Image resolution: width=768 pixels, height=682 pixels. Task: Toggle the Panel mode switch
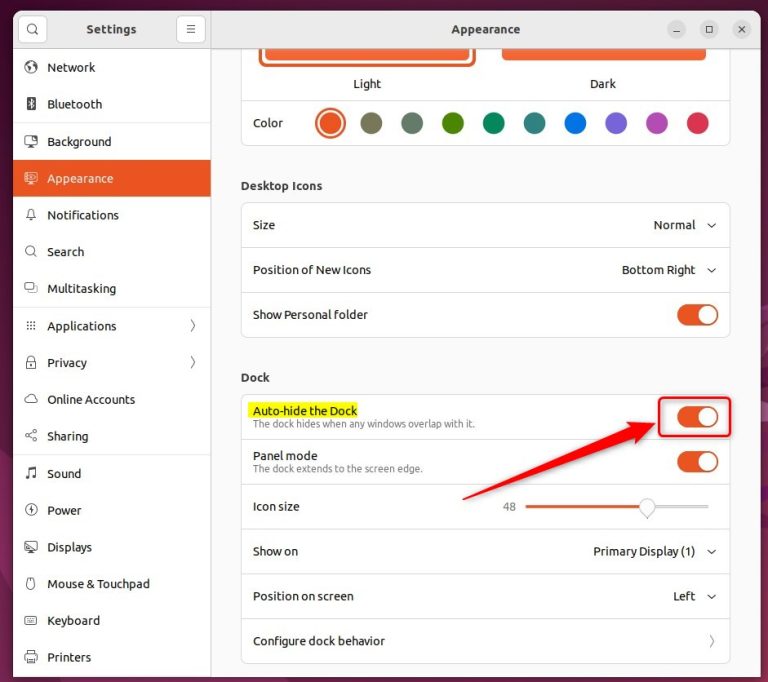(x=697, y=462)
